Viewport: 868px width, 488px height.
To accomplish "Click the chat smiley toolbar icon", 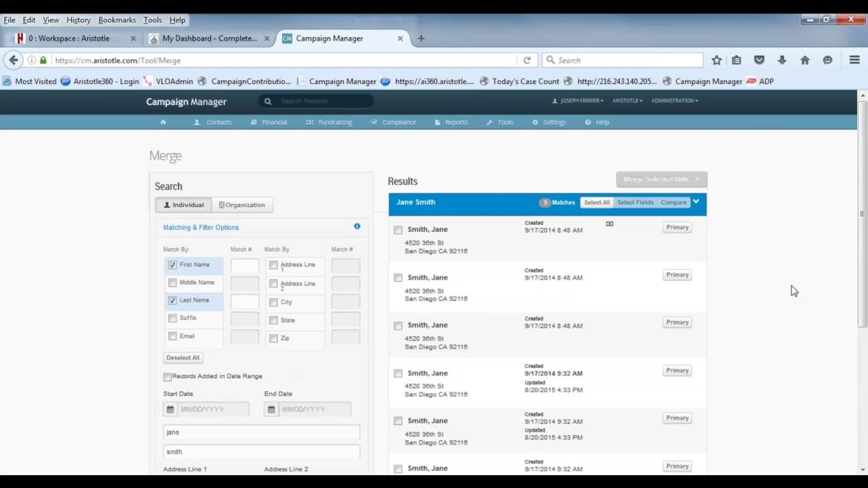I will click(827, 60).
